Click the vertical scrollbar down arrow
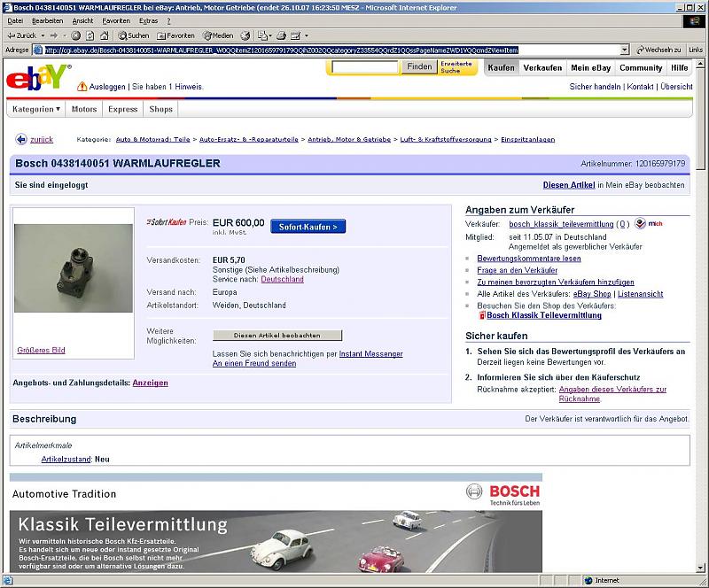This screenshot has width=709, height=588. pos(700,568)
